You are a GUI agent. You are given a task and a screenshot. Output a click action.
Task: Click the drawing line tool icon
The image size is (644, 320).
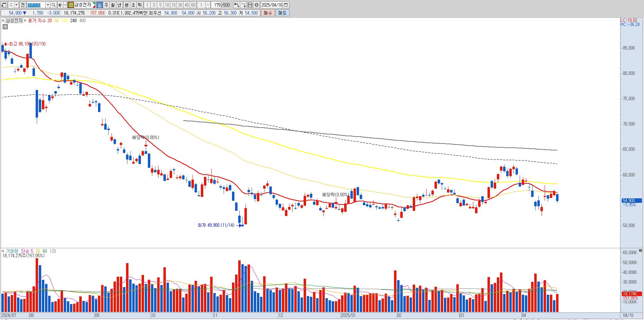(243, 5)
